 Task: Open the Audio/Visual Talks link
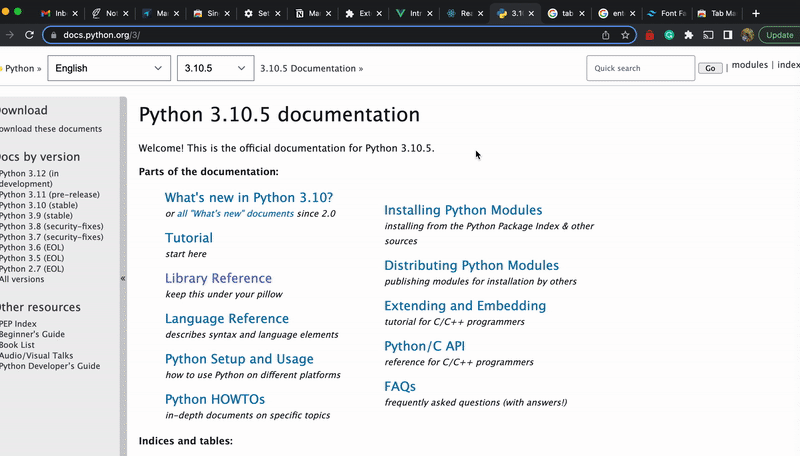[x=36, y=356]
